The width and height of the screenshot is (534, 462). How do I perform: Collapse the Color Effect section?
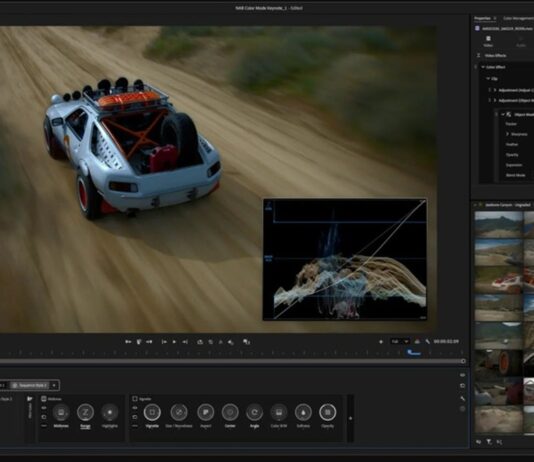[483, 67]
